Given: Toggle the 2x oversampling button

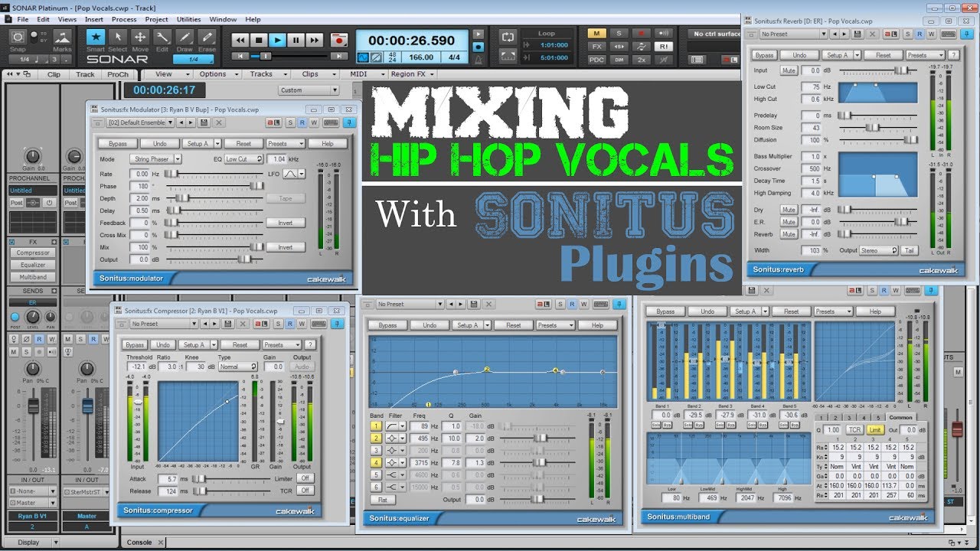Looking at the screenshot, I should click(x=641, y=59).
